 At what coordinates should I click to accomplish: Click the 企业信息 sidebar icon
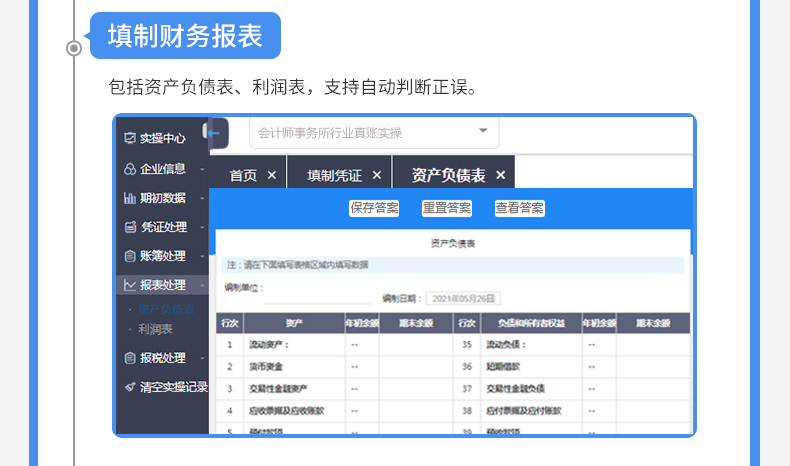coord(129,168)
